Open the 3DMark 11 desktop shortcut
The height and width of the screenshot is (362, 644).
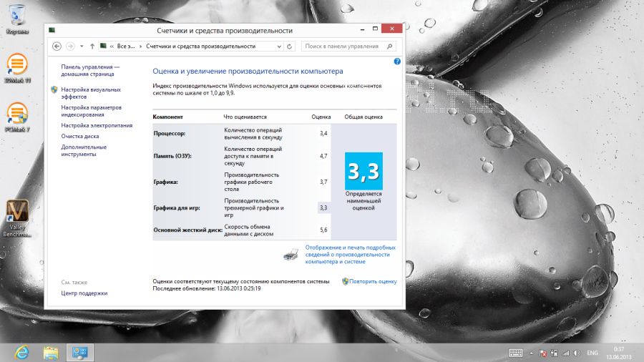click(x=16, y=67)
